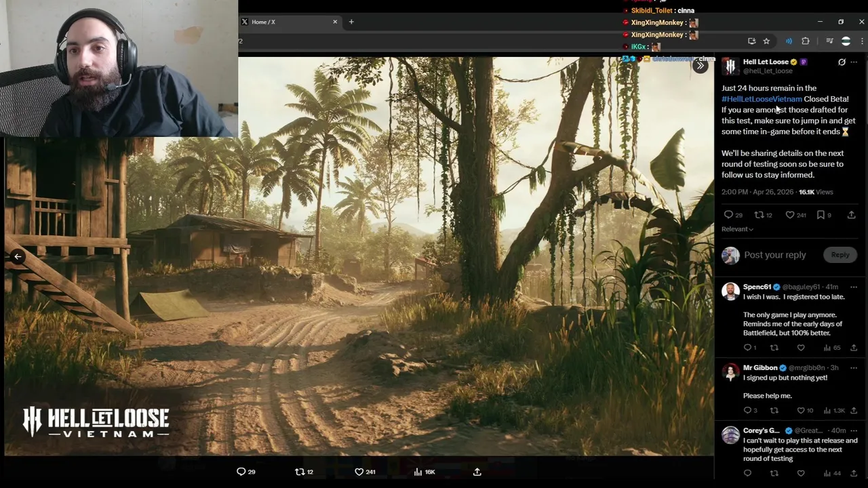
Task: Open Mr Gibbon's profile name
Action: point(760,367)
